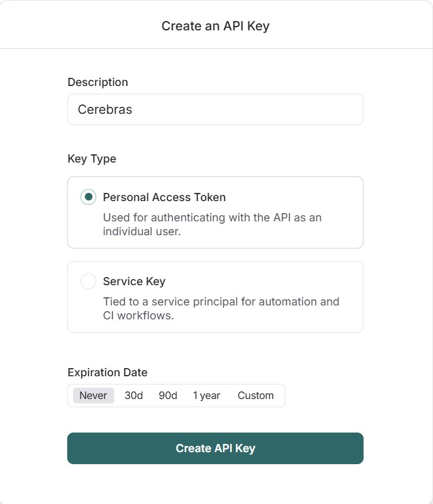433x504 pixels.
Task: Select the Personal Access Token radio button
Action: 88,197
